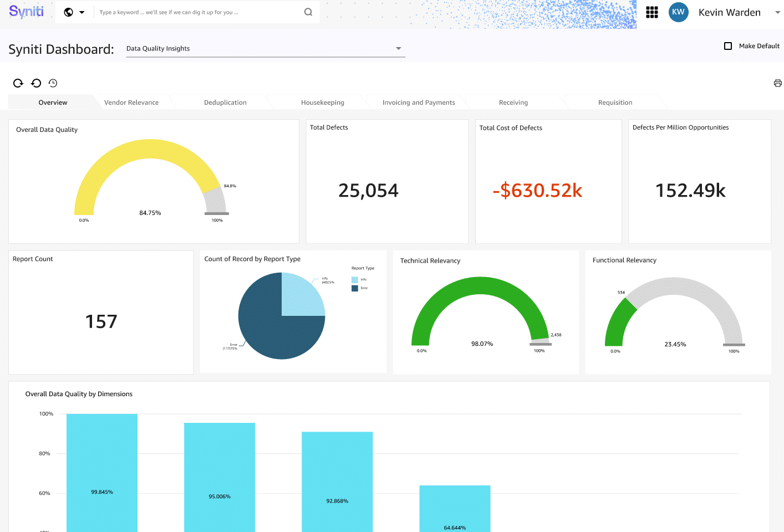Click the Info legend color swatch
Screen dimensions: 784x532
355,280
